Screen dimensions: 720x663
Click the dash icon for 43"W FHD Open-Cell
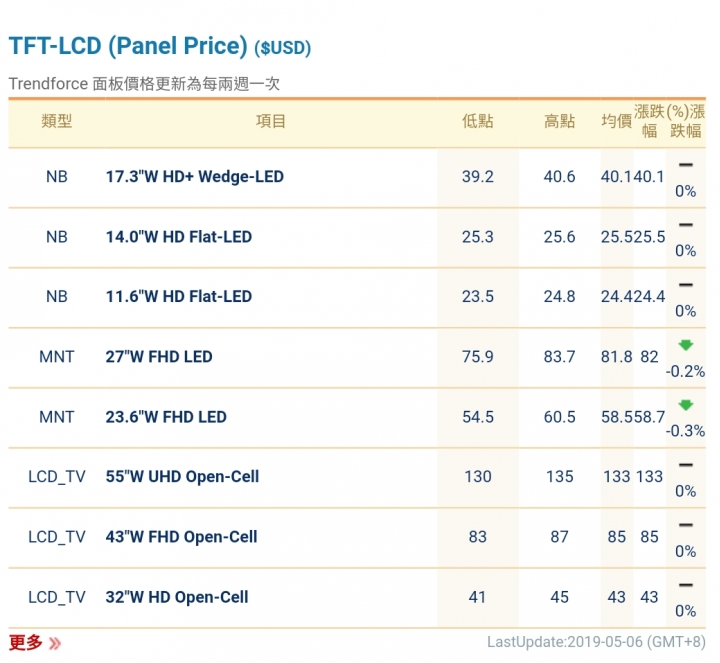(685, 525)
